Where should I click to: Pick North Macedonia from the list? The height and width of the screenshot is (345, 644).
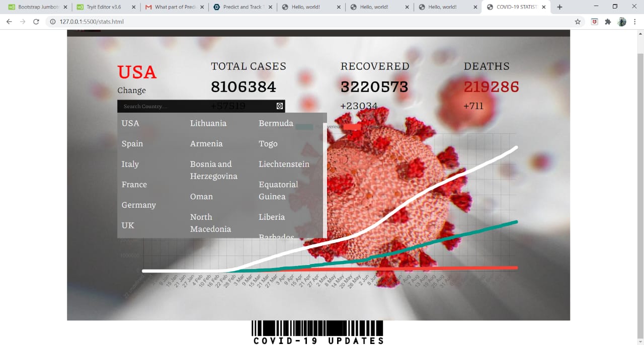pos(211,223)
